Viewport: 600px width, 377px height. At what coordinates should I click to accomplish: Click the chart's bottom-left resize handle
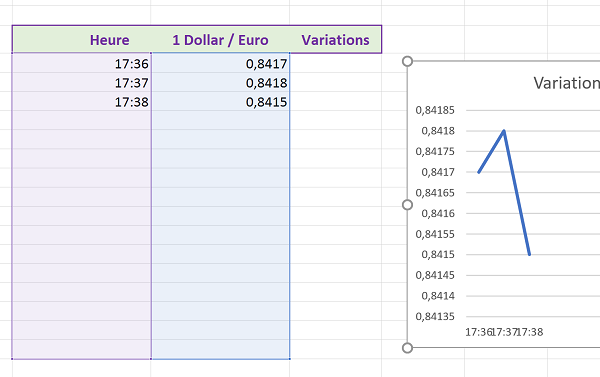408,348
